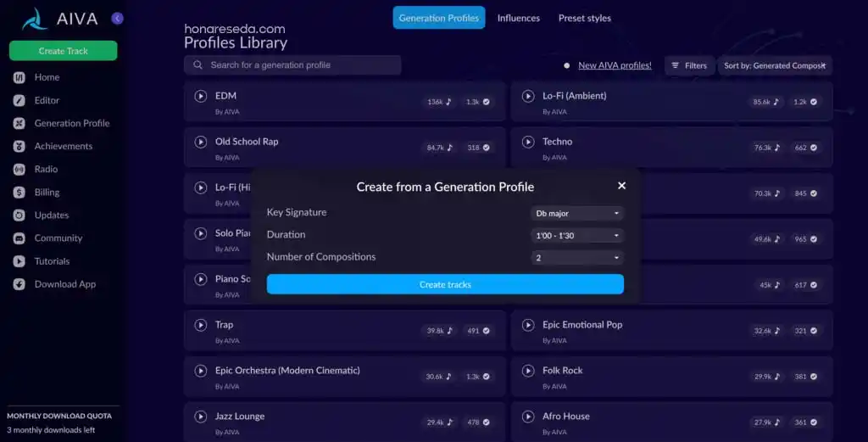
Task: Click EDM's 136k compositions count
Action: point(439,102)
